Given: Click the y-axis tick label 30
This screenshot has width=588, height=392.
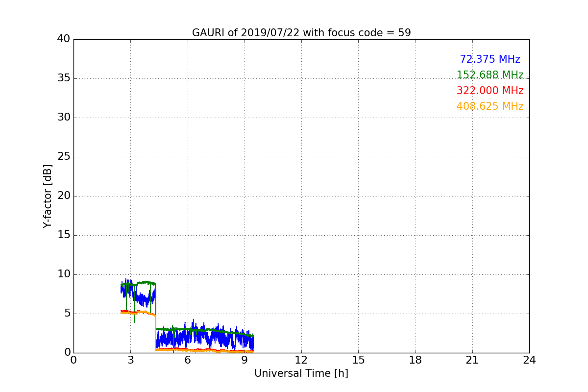Looking at the screenshot, I should click(64, 118).
